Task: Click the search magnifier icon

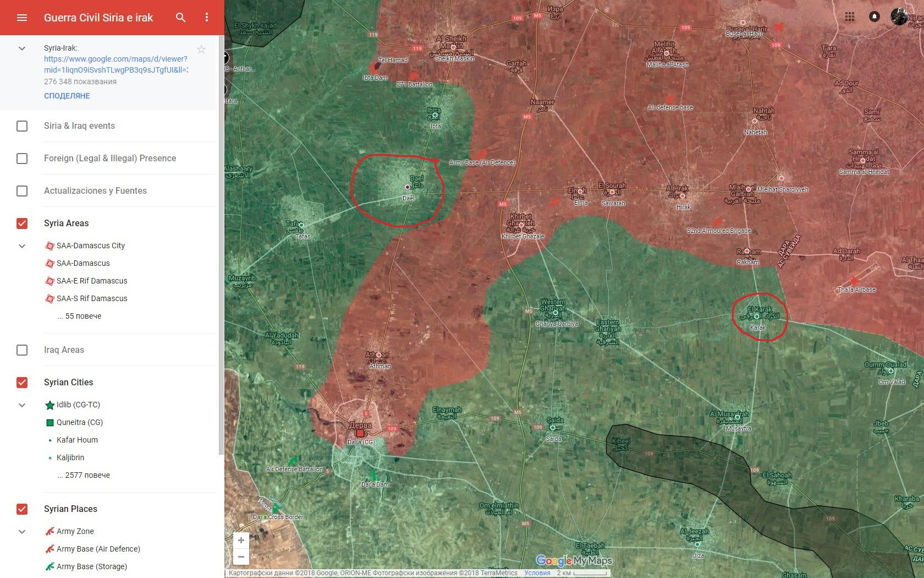Action: point(180,18)
